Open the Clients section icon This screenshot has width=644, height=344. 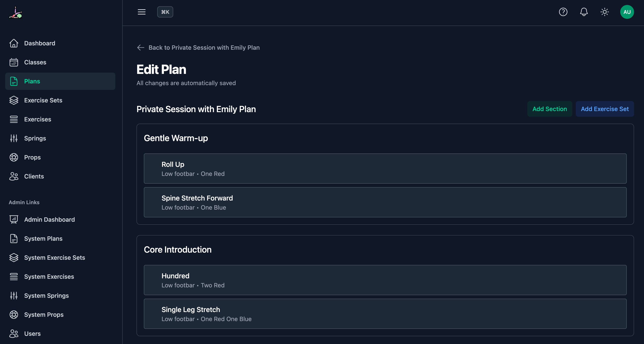click(x=14, y=176)
